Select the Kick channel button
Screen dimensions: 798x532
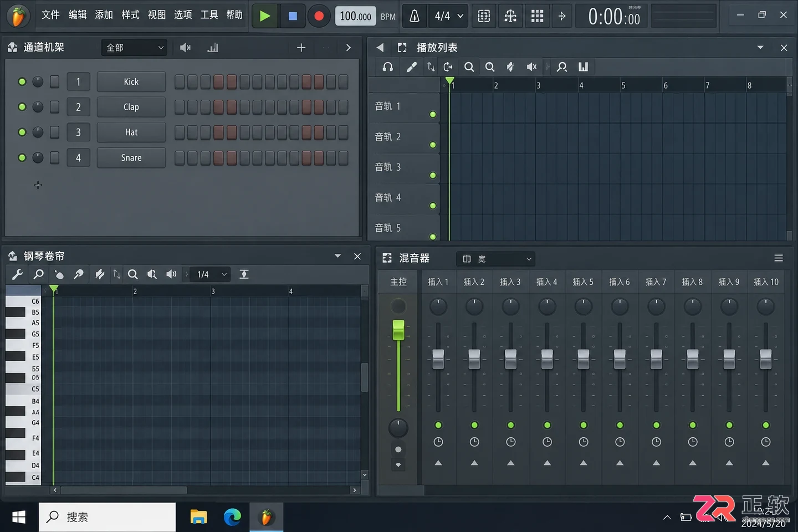pyautogui.click(x=131, y=81)
